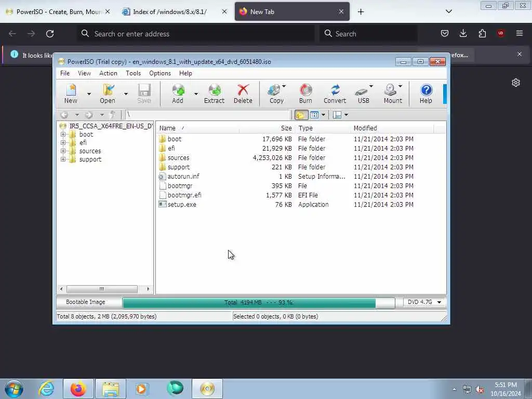Click the layout pane icon
Screen dimensions: 532x399
click(x=337, y=115)
